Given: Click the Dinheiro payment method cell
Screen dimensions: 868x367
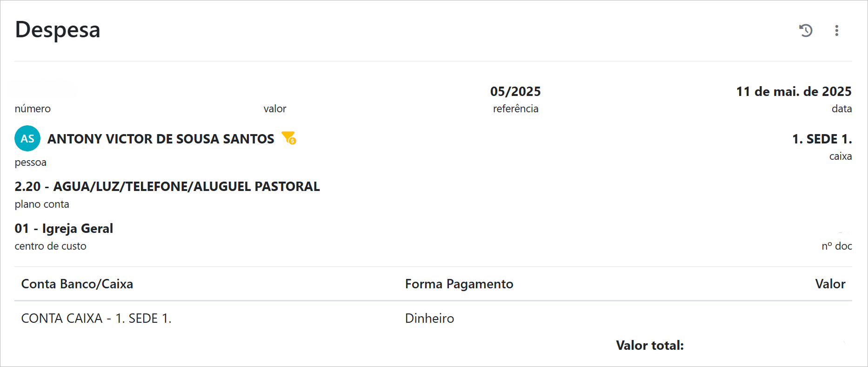Looking at the screenshot, I should click(429, 318).
